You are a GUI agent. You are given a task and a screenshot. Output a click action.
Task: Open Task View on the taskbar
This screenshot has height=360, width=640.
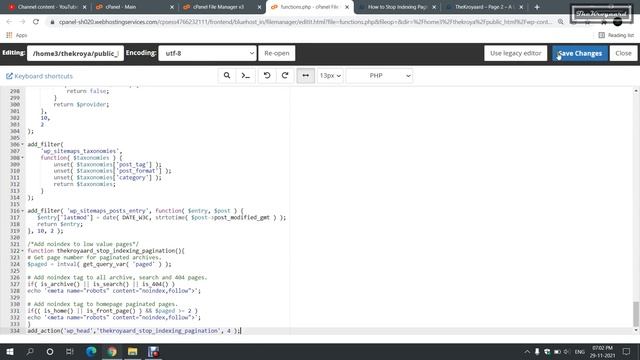[70, 351]
